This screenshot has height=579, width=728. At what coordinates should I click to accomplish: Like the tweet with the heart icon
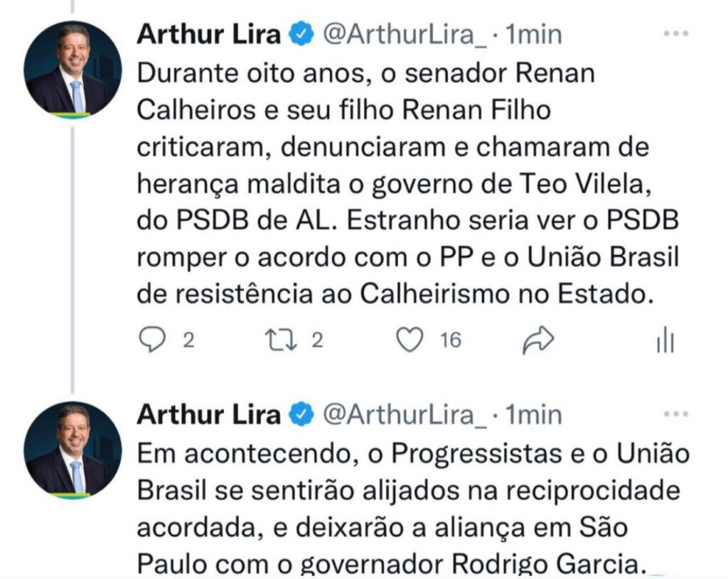[x=409, y=341]
